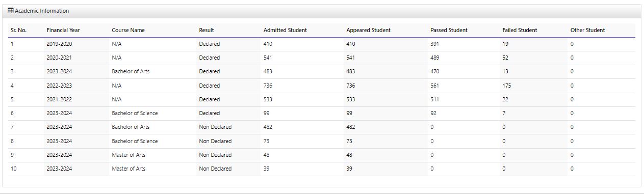This screenshot has width=644, height=194.
Task: Click the Admitted Student column header
Action: 285,30
